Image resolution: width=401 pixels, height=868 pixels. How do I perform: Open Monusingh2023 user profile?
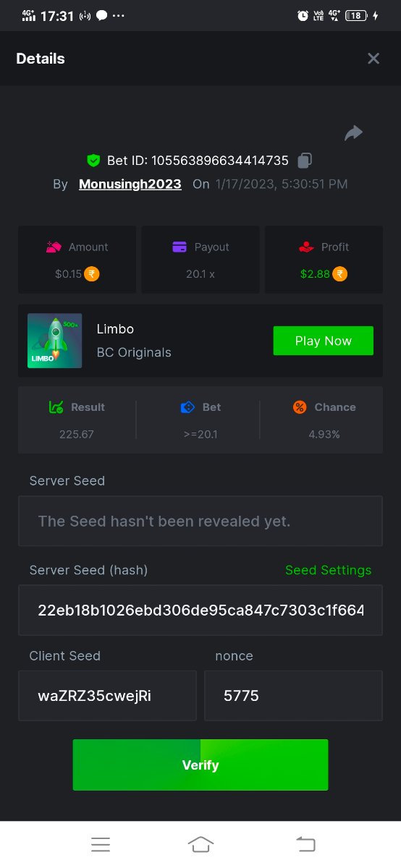130,184
